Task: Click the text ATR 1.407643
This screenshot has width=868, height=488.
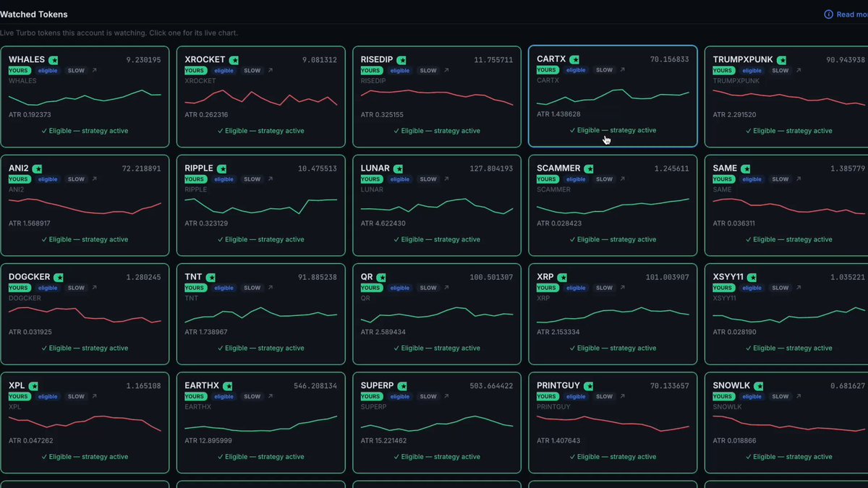Action: (x=559, y=440)
